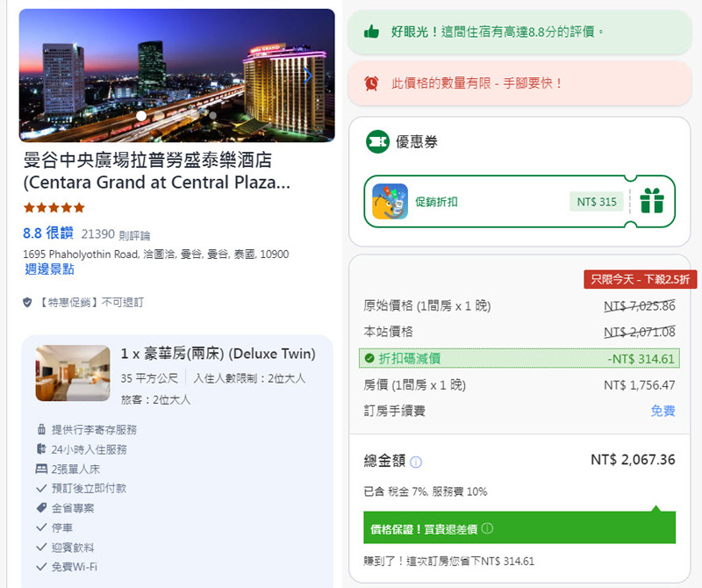
Task: Select the first photo carousel dot
Action: click(x=141, y=116)
